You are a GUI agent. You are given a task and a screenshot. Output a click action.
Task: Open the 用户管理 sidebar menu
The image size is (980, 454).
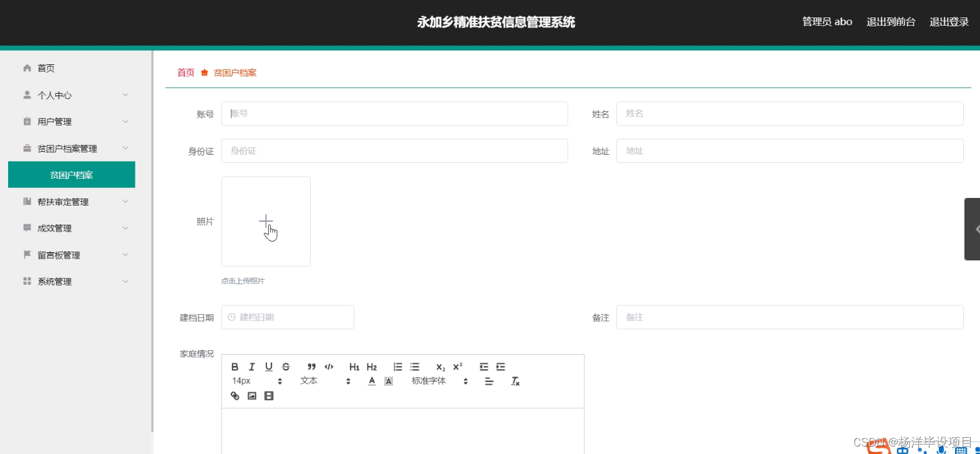(x=72, y=122)
